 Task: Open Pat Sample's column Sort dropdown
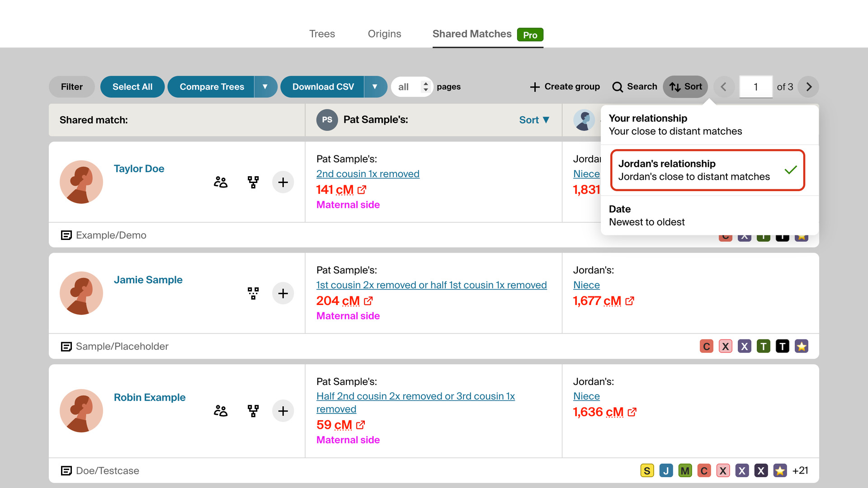click(534, 120)
